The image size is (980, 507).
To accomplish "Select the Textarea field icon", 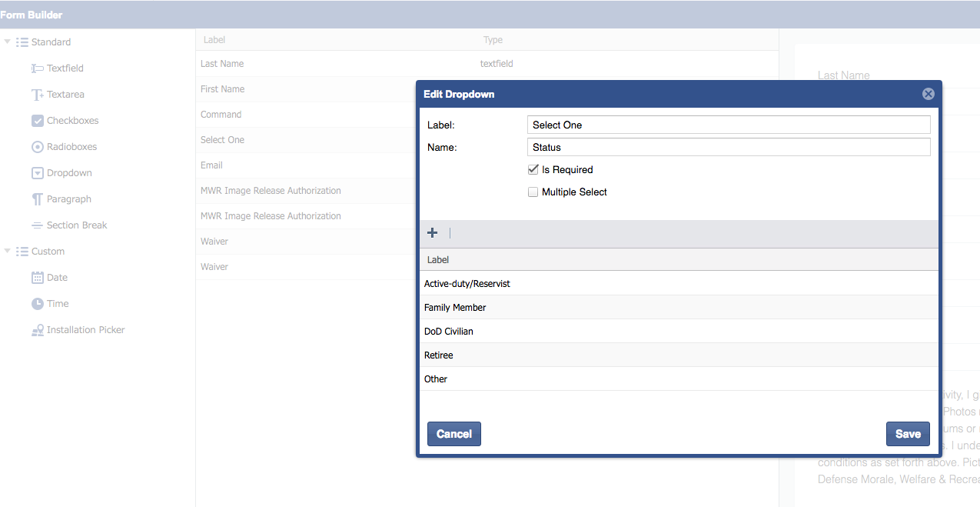I will click(37, 95).
